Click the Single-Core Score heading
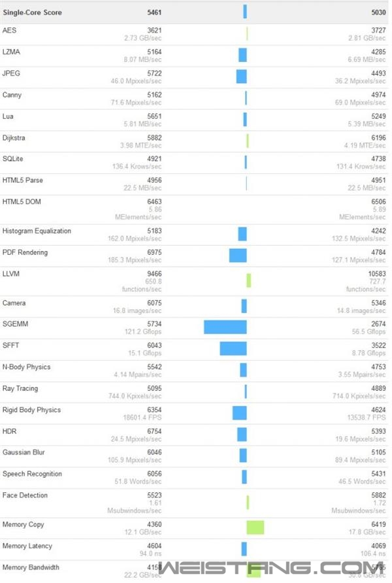The height and width of the screenshot is (583, 392). pos(33,12)
